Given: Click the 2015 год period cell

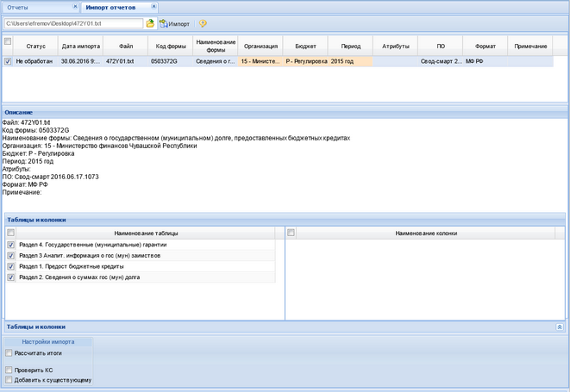Looking at the screenshot, I should [350, 61].
